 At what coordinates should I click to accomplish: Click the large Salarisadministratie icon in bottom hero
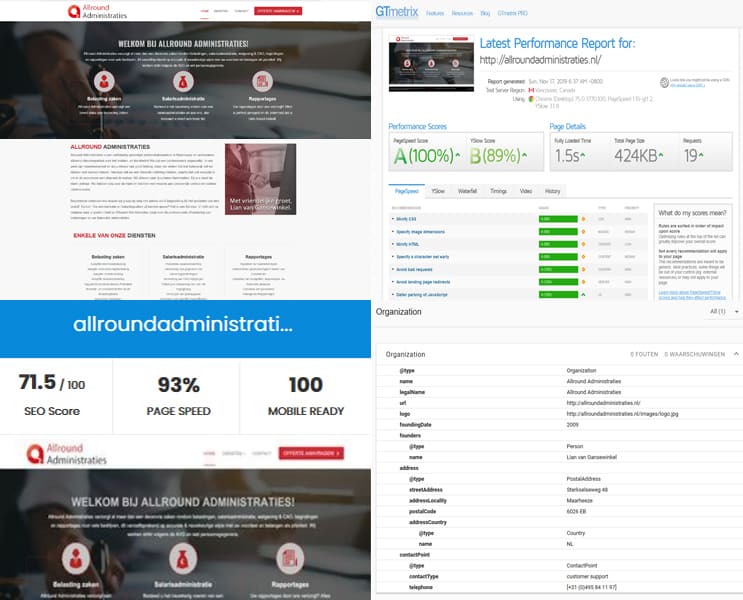(x=183, y=557)
